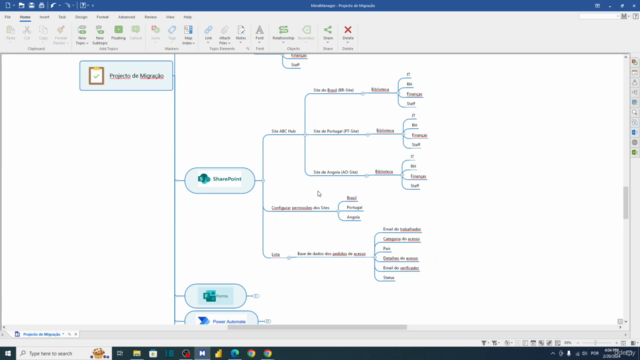Click the vertical scrollbar thumb
The width and height of the screenshot is (640, 360).
coord(625,203)
